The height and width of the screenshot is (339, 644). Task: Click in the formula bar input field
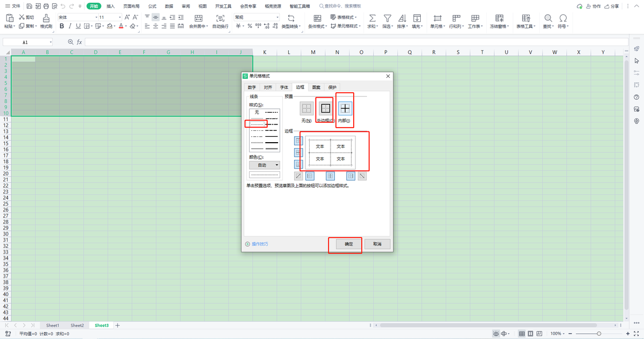coord(356,42)
